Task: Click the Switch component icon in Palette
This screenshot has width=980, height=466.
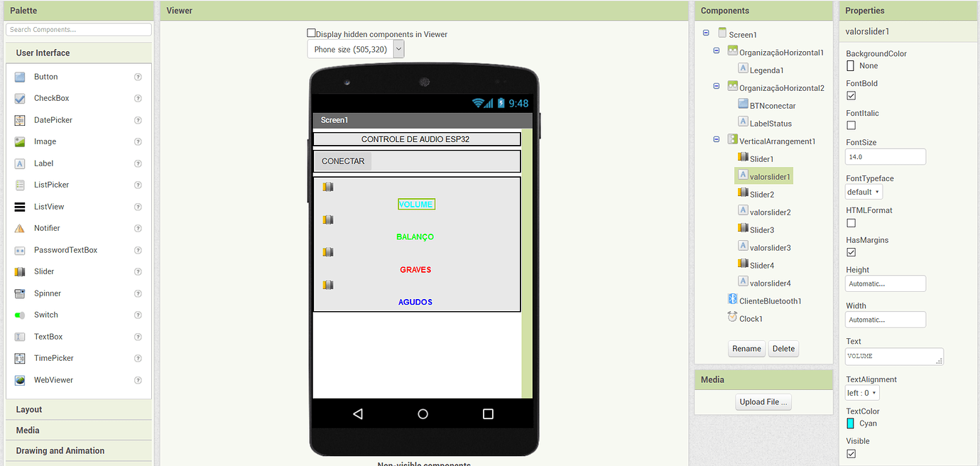Action: coord(20,315)
